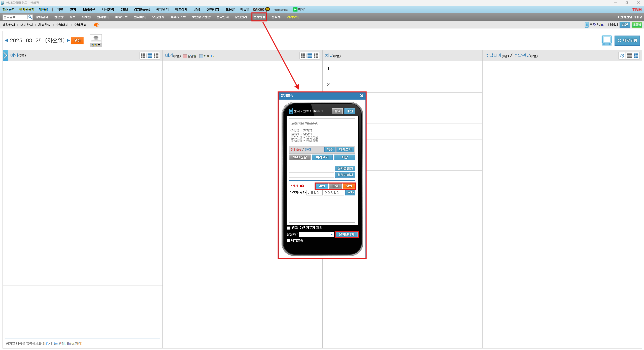Click the message body text area
The width and height of the screenshot is (644, 350).
coord(322,132)
